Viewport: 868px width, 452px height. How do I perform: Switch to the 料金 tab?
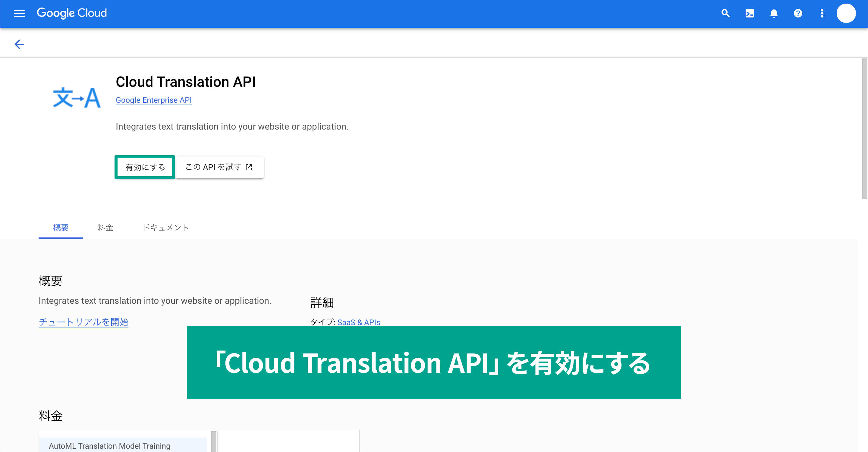click(x=105, y=228)
